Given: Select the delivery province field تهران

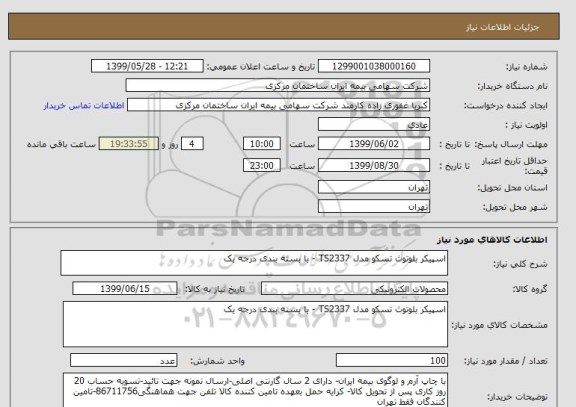Looking at the screenshot, I should coord(374,187).
